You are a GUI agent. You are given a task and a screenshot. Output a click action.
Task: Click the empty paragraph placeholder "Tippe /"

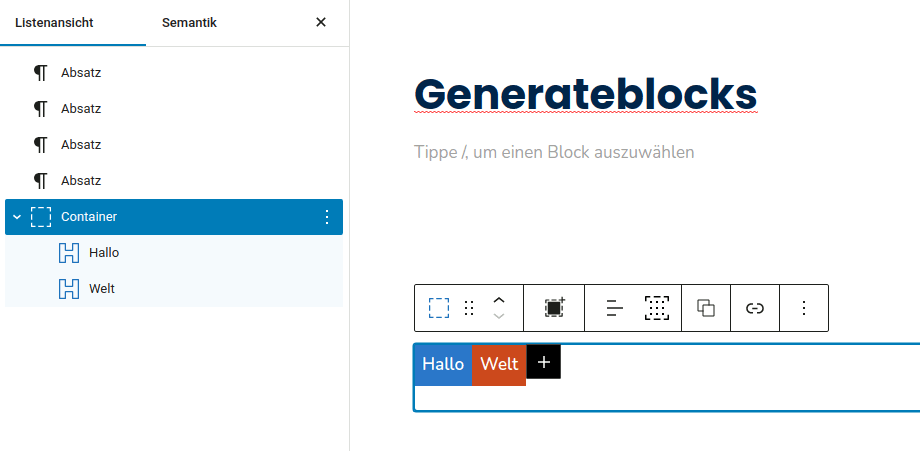point(554,152)
